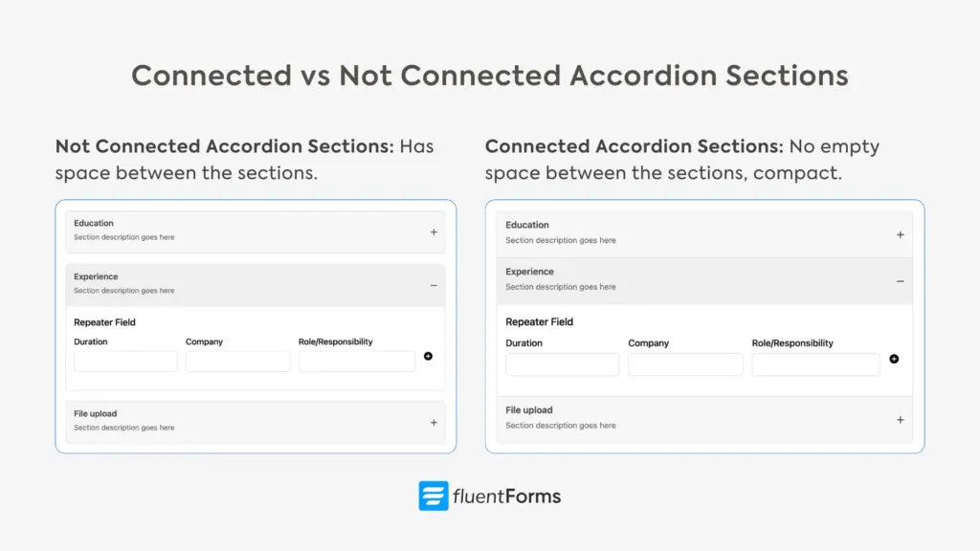Collapse the Experience accordion in the connected example
This screenshot has width=980, height=551.
pos(901,279)
